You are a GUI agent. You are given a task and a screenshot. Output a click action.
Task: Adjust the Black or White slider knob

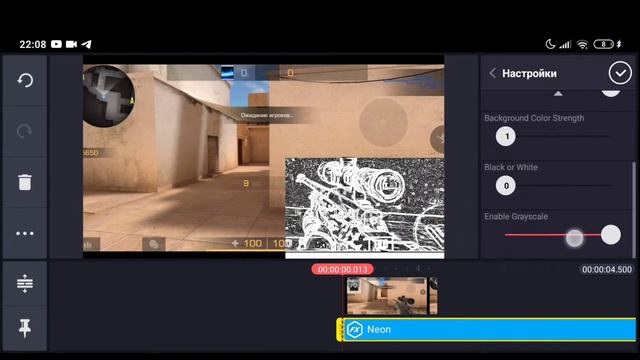(x=506, y=186)
